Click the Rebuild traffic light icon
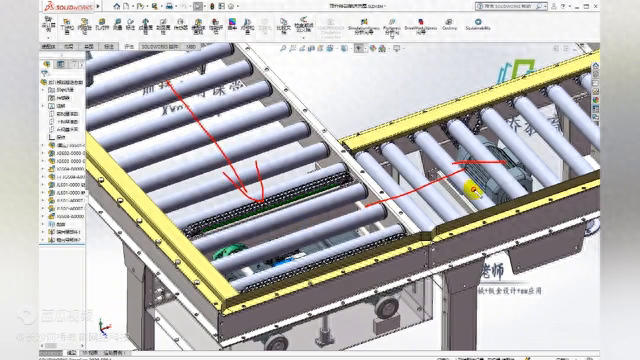Screen dimensions: 640x360 tap(212, 7)
